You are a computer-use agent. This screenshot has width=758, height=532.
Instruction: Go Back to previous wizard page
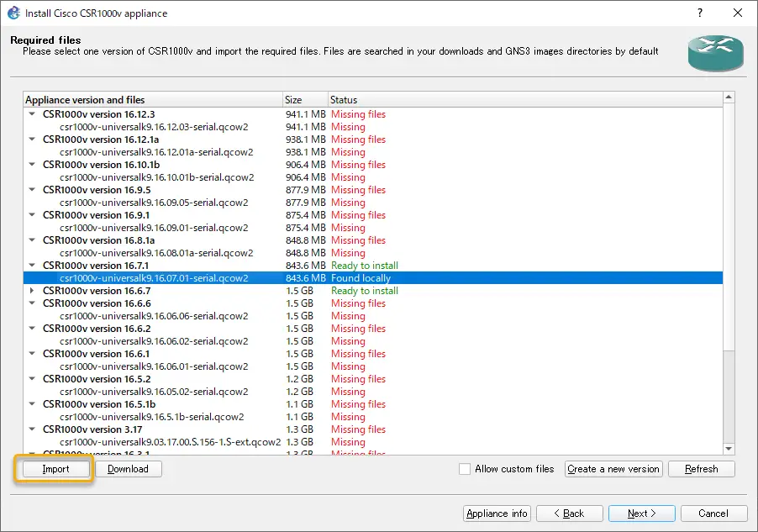coord(570,514)
